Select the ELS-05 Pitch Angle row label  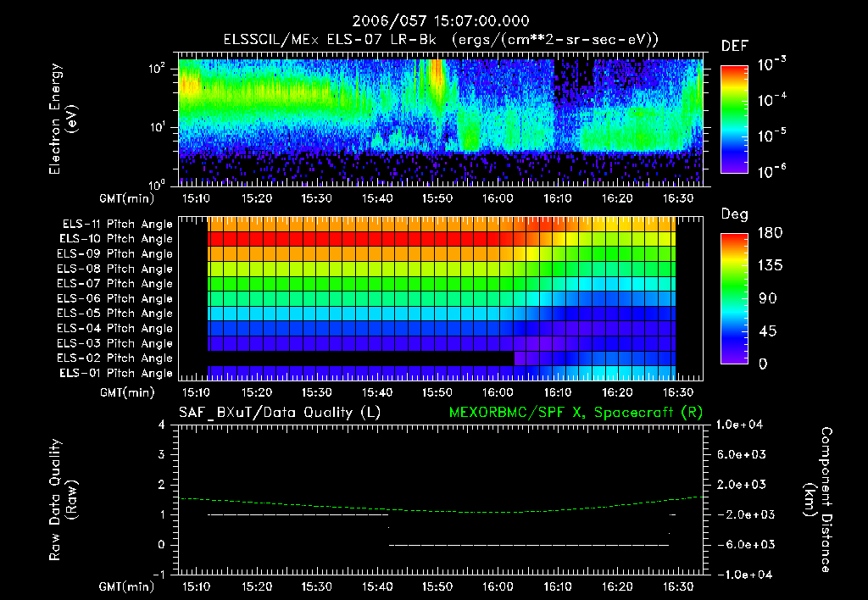[115, 314]
